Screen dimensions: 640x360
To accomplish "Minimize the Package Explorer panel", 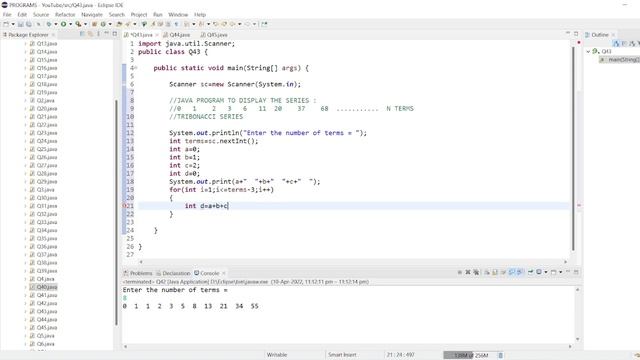I will [x=107, y=34].
